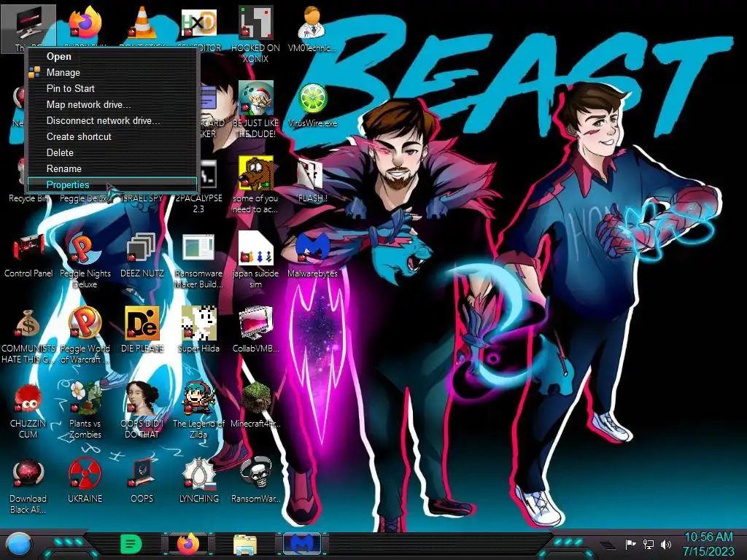This screenshot has width=747, height=560.
Task: Select the VirusWire.exe lime icon
Action: 312,98
